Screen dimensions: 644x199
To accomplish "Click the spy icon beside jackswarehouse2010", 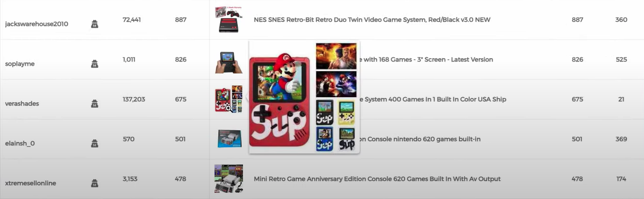I will click(94, 24).
